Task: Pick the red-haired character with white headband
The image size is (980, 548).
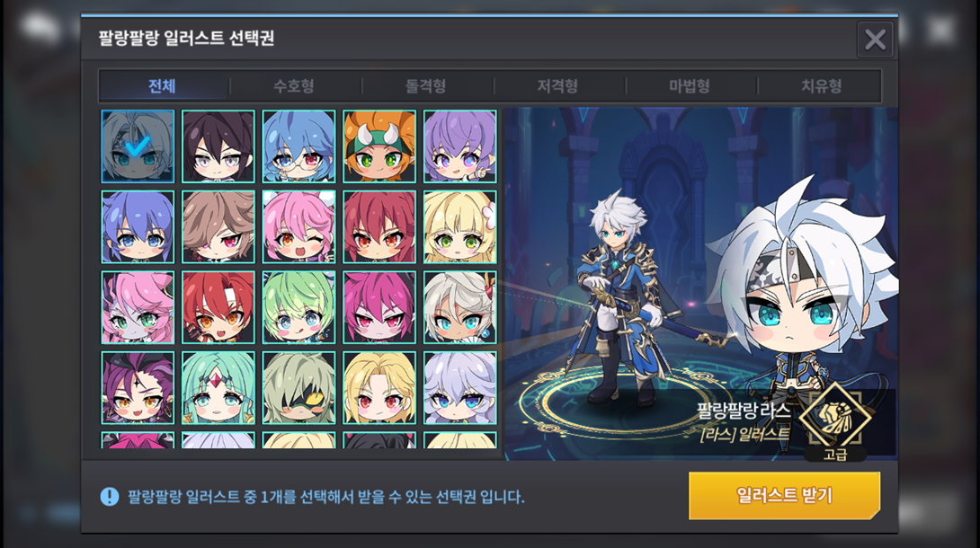Action: (218, 308)
